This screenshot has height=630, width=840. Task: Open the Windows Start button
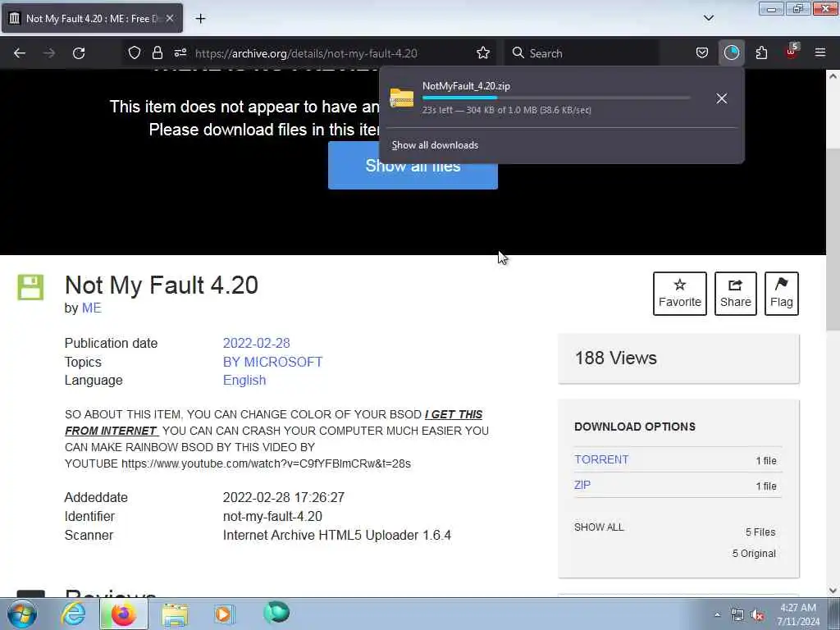click(22, 614)
